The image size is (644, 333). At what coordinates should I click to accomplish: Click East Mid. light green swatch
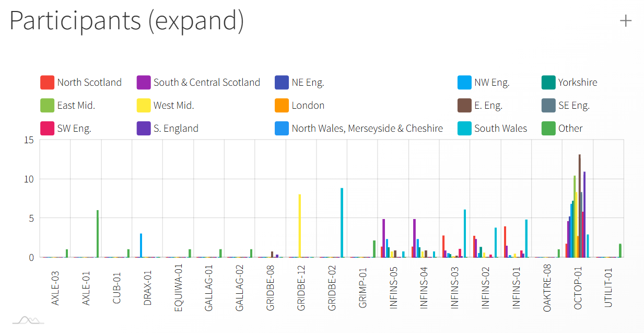48,106
